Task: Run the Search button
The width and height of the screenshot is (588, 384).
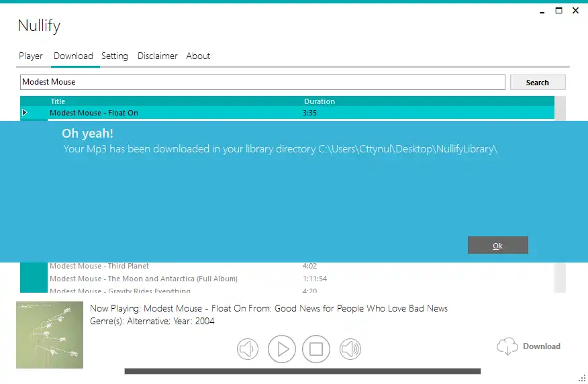Action: (538, 83)
